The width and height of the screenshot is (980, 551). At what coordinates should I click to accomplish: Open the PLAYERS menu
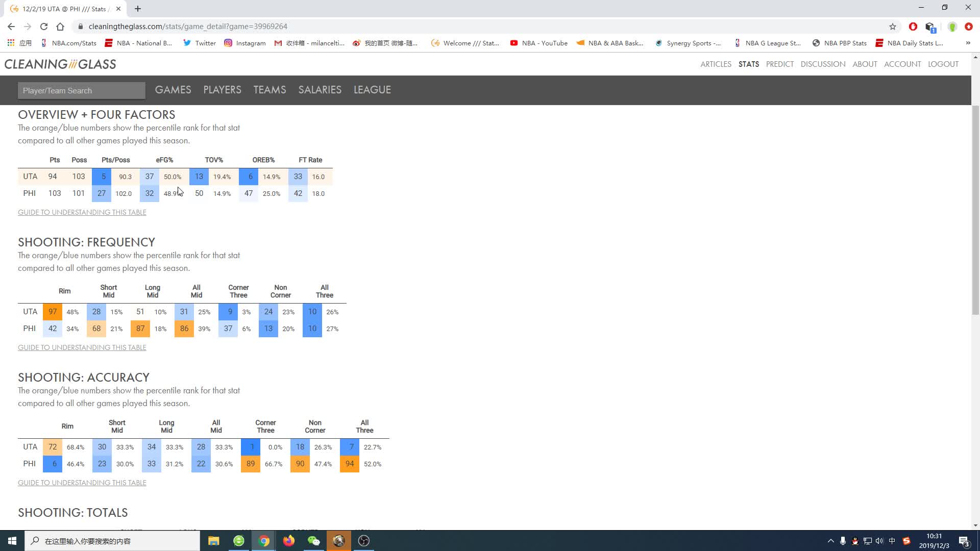[x=222, y=90]
